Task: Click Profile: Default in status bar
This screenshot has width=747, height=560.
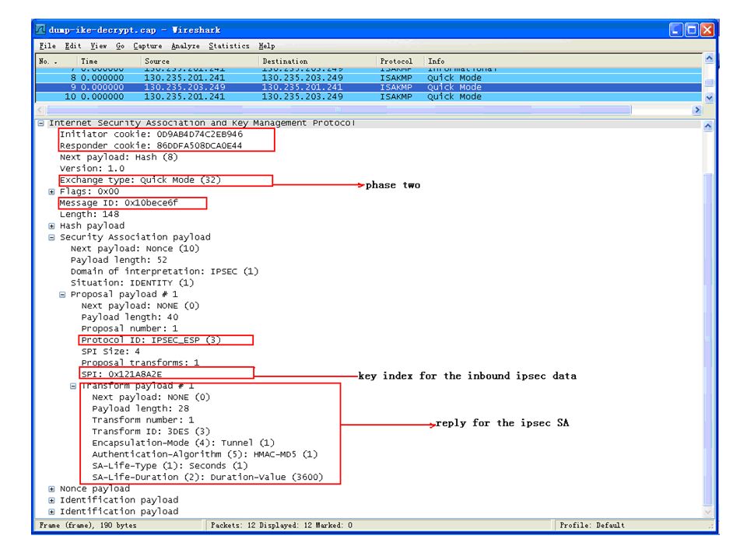Action: coord(591,525)
